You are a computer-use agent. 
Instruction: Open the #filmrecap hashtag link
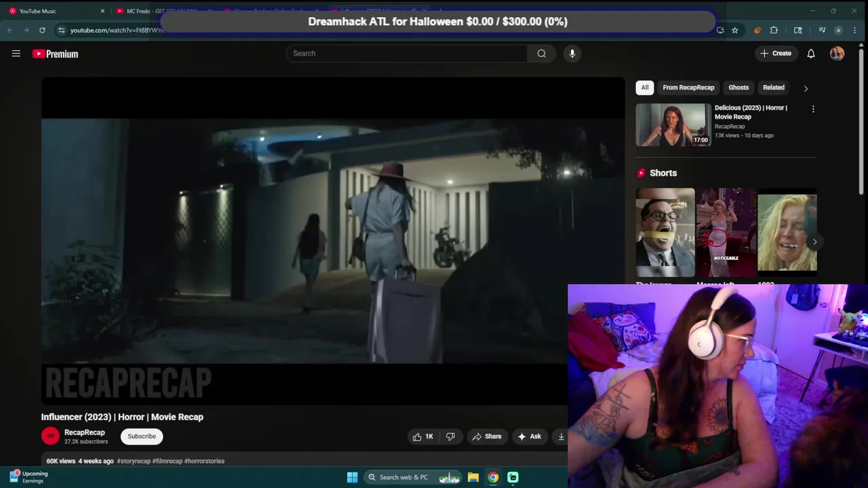167,461
